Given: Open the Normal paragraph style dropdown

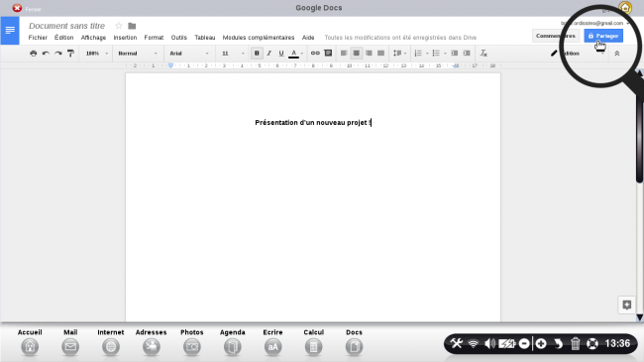Looking at the screenshot, I should pos(137,54).
